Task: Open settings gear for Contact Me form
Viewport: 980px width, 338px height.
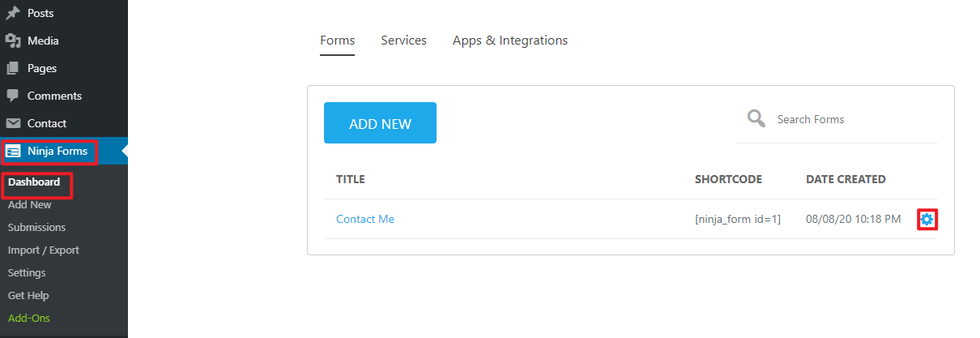Action: coord(927,219)
